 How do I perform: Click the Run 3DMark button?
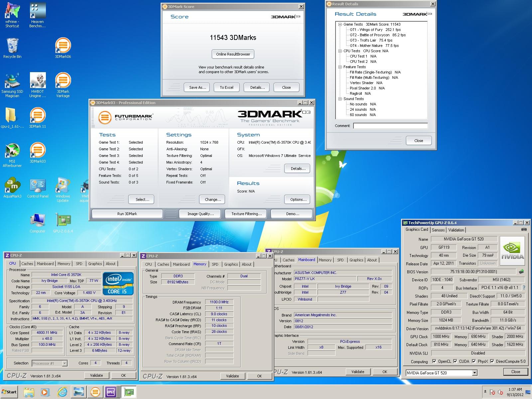click(127, 214)
